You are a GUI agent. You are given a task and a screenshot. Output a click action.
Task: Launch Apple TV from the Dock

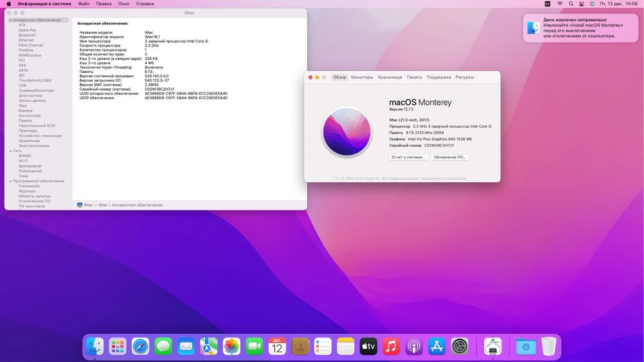coord(368,347)
